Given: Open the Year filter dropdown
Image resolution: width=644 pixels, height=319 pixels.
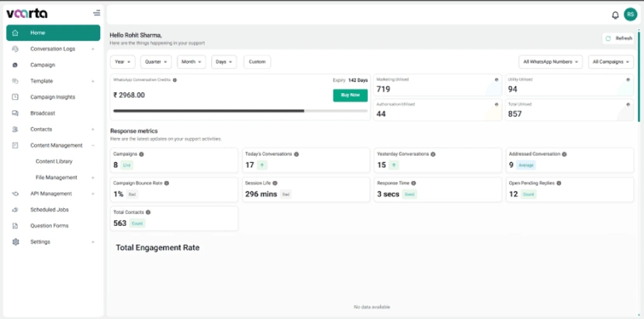Looking at the screenshot, I should tap(123, 61).
